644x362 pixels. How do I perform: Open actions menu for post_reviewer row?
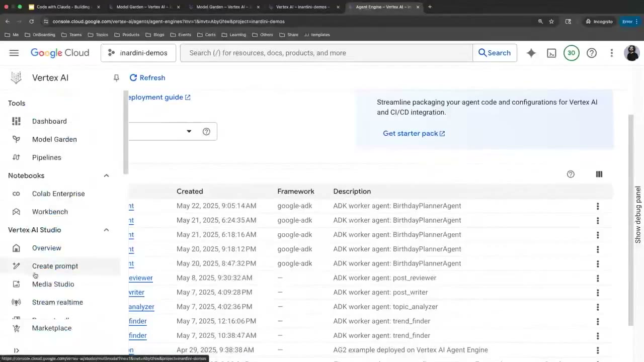pos(598,278)
